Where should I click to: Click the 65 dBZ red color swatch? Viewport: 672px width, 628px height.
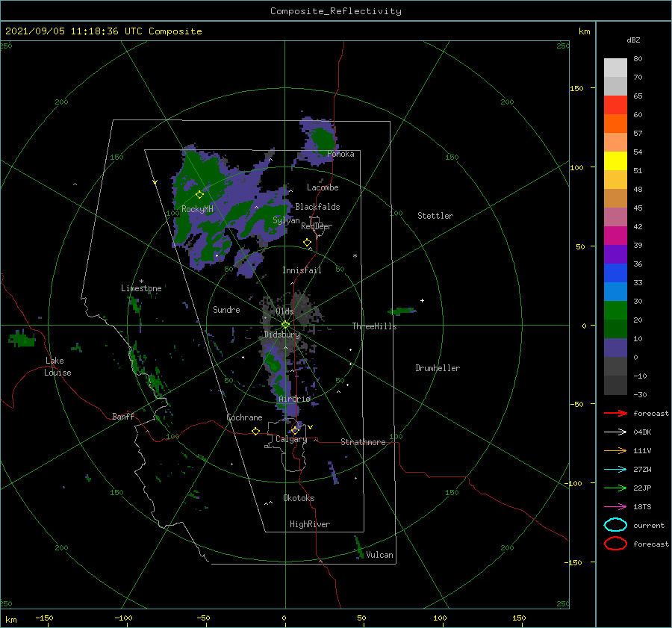615,105
